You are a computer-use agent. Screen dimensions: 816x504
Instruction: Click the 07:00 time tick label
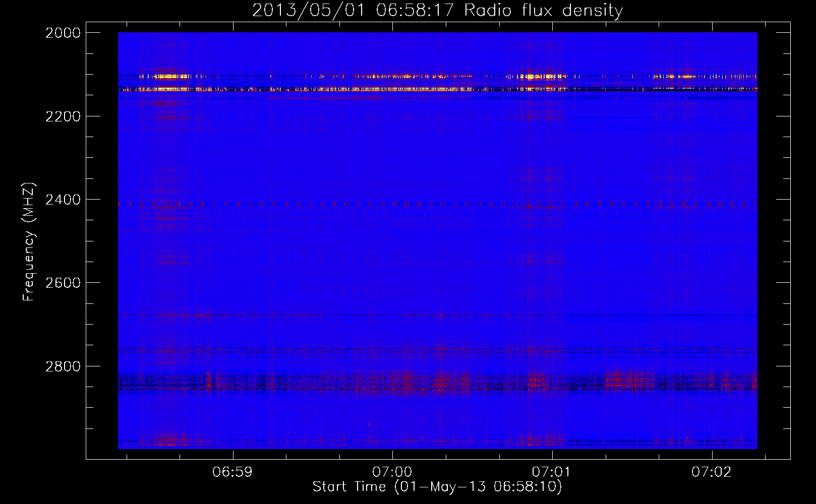click(392, 472)
